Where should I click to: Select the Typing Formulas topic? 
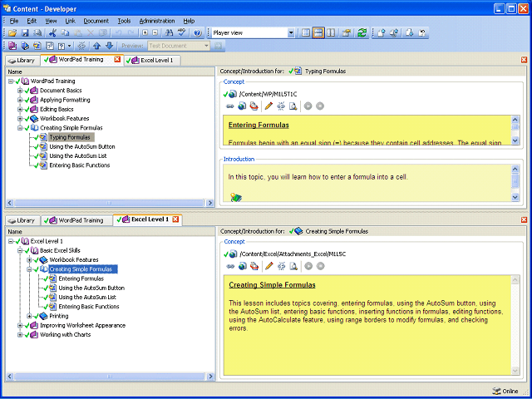coord(70,137)
